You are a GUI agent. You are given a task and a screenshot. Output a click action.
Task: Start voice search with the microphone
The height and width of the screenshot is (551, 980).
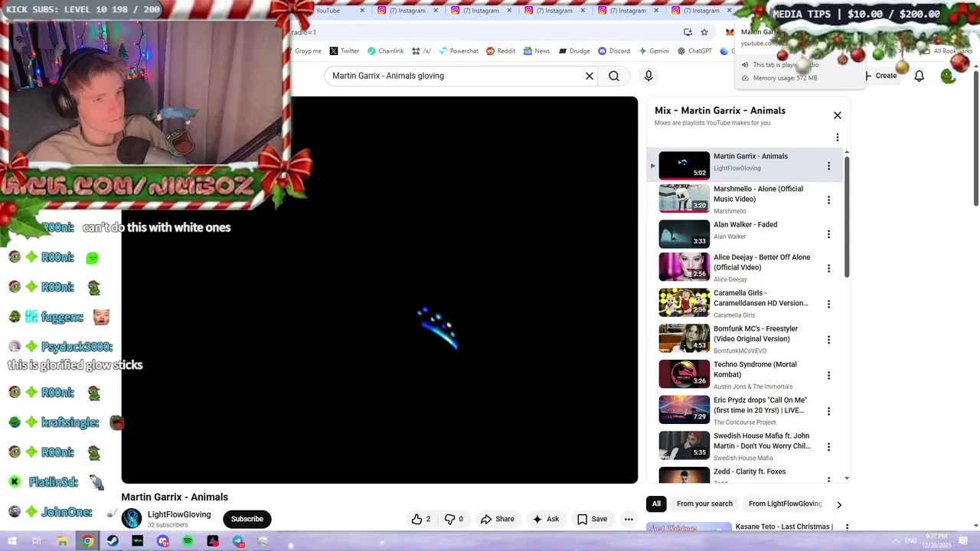(648, 76)
